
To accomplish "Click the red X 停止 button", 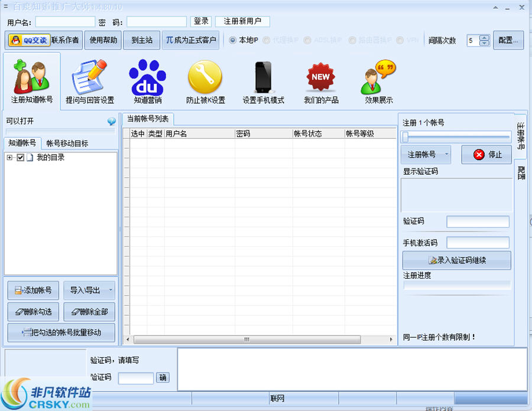I will click(486, 155).
